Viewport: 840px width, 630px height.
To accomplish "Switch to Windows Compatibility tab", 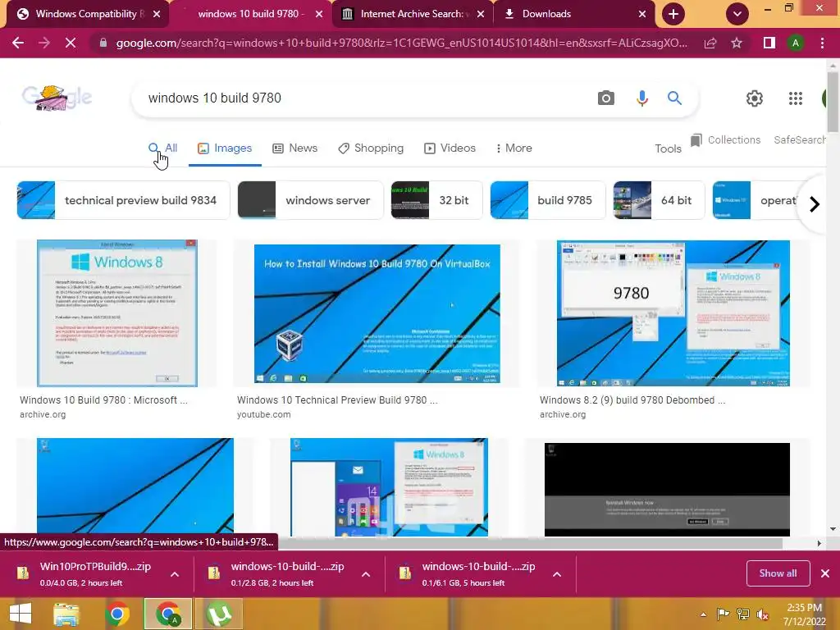I will (85, 14).
